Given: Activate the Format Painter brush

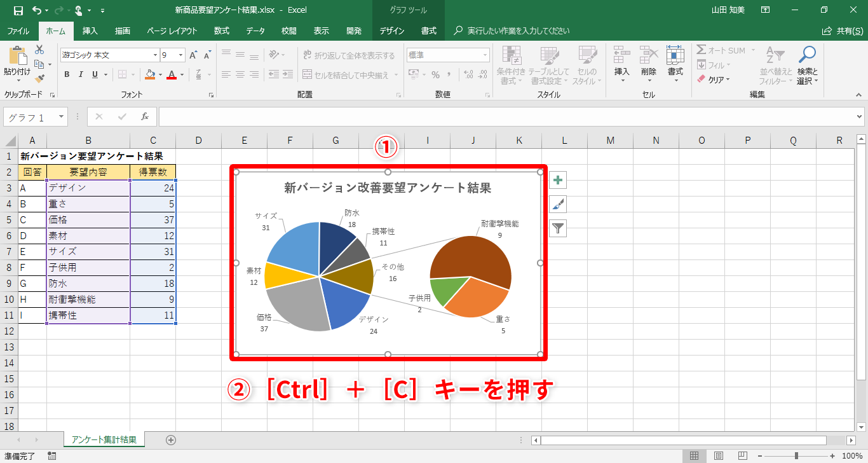Looking at the screenshot, I should coord(39,79).
